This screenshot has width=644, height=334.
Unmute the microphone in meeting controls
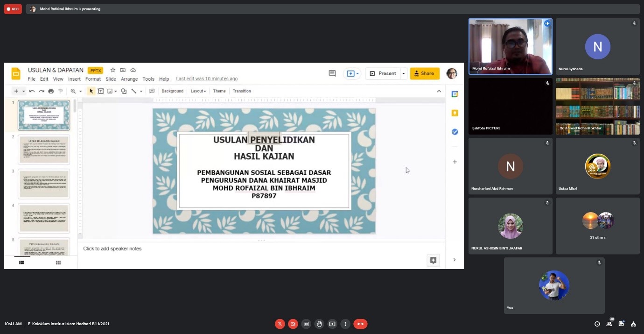(x=280, y=324)
